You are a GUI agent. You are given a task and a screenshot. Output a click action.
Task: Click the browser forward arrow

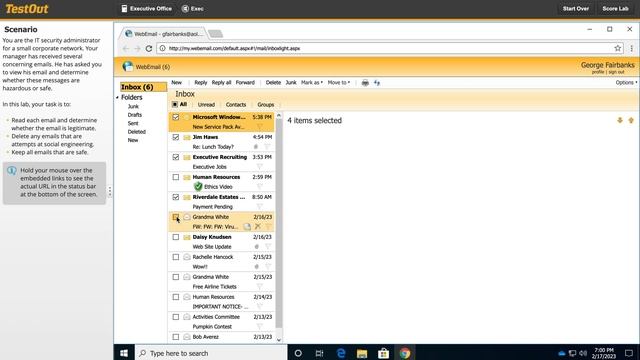pyautogui.click(x=137, y=49)
